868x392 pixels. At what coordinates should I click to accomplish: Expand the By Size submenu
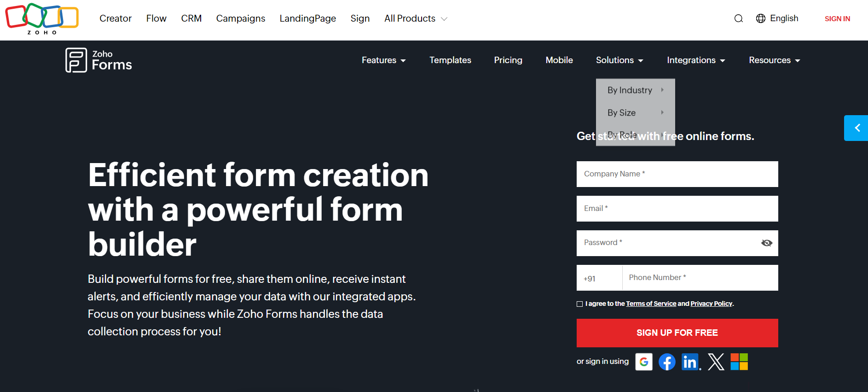[x=636, y=113]
